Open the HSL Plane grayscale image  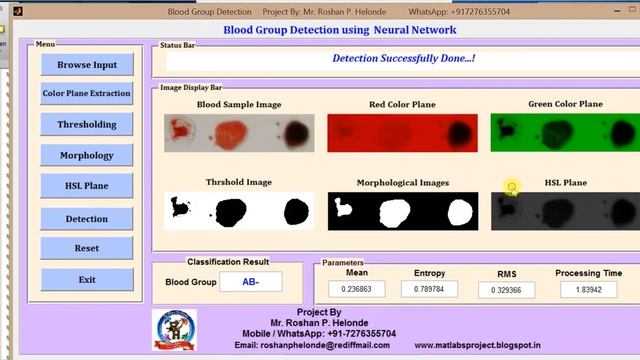click(x=565, y=211)
